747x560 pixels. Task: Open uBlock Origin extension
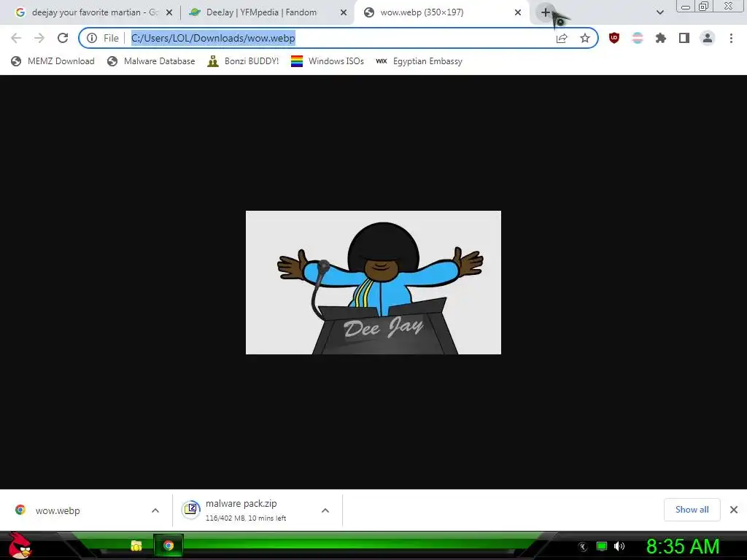[x=614, y=38]
